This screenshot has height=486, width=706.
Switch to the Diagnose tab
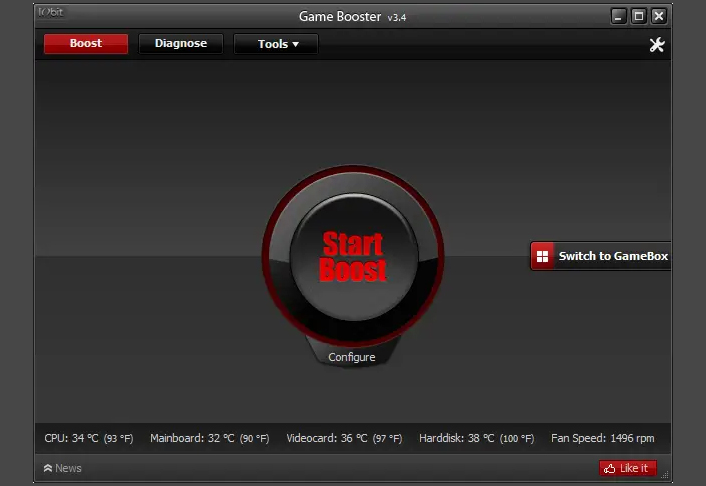click(181, 44)
